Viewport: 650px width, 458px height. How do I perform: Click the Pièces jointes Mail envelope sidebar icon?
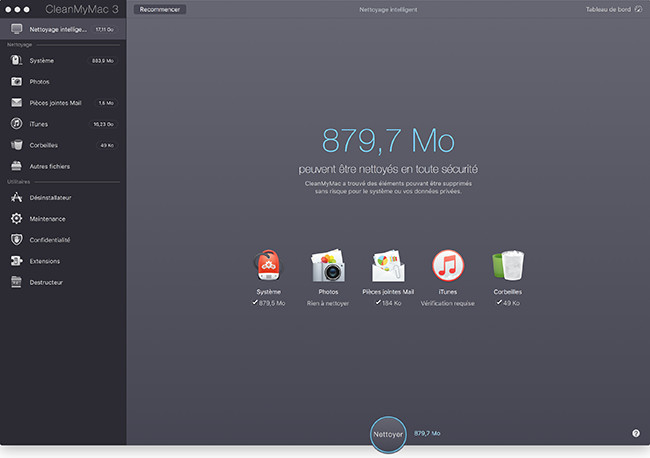pyautogui.click(x=17, y=103)
